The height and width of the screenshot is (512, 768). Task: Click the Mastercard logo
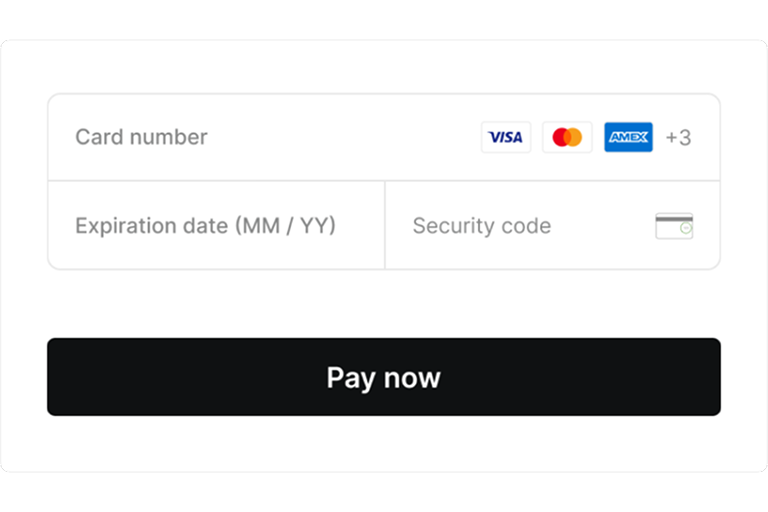567,137
